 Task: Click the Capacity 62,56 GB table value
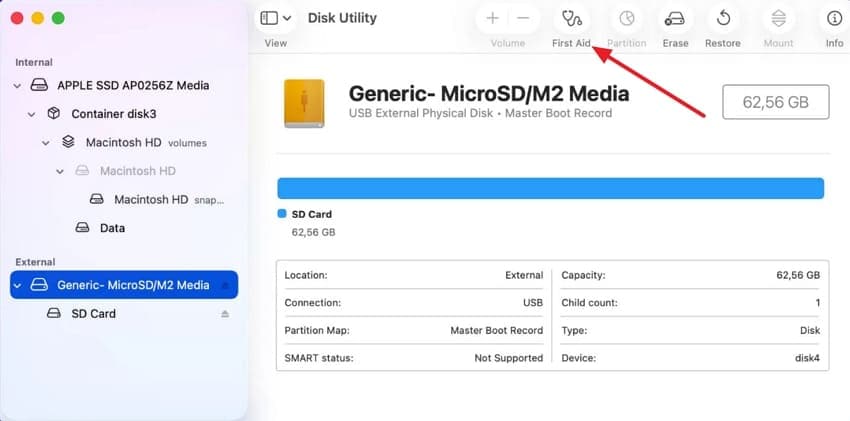(798, 275)
